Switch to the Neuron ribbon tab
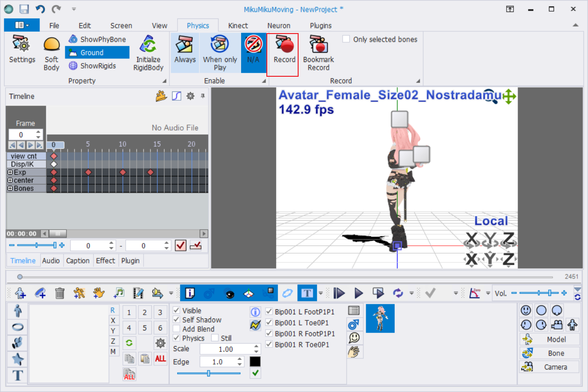Viewport: 588px width, 392px height. coord(279,26)
